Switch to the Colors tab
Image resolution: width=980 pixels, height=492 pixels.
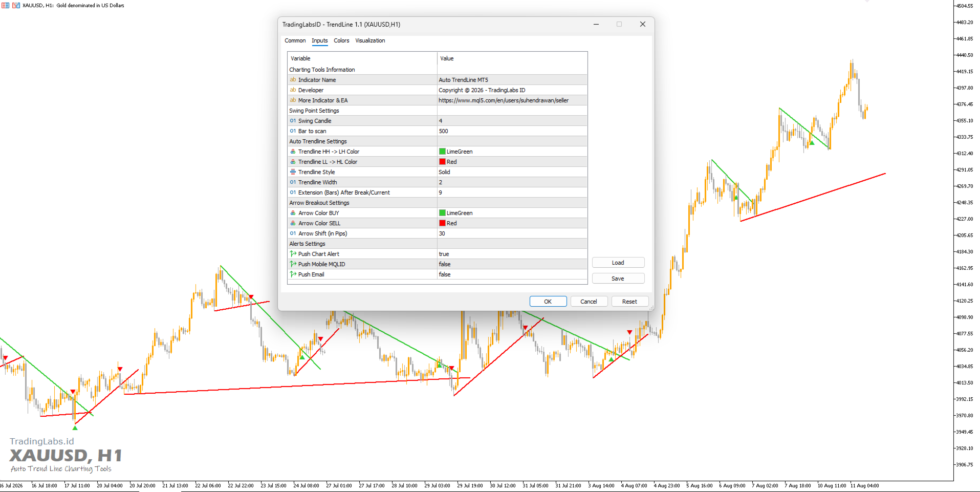(x=341, y=40)
